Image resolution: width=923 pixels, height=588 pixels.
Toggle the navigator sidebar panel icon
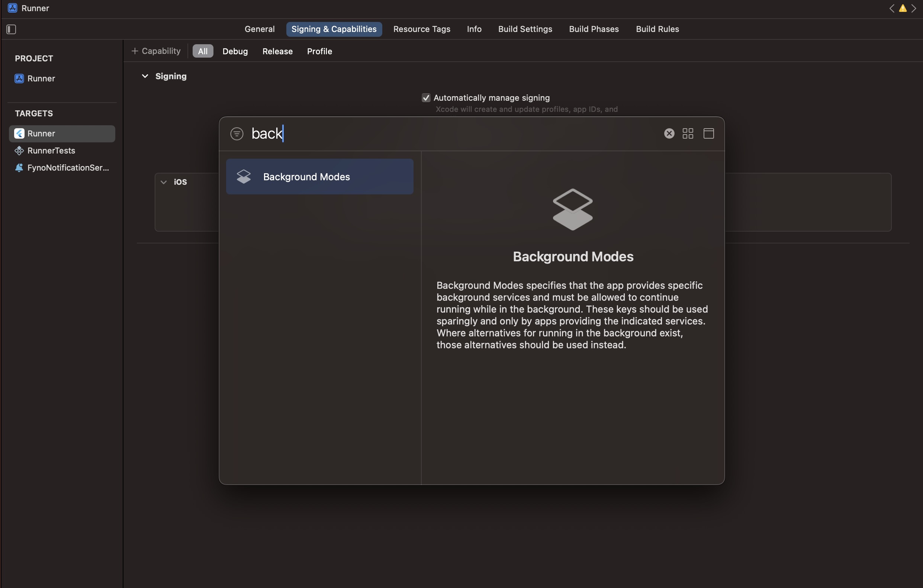coord(11,29)
